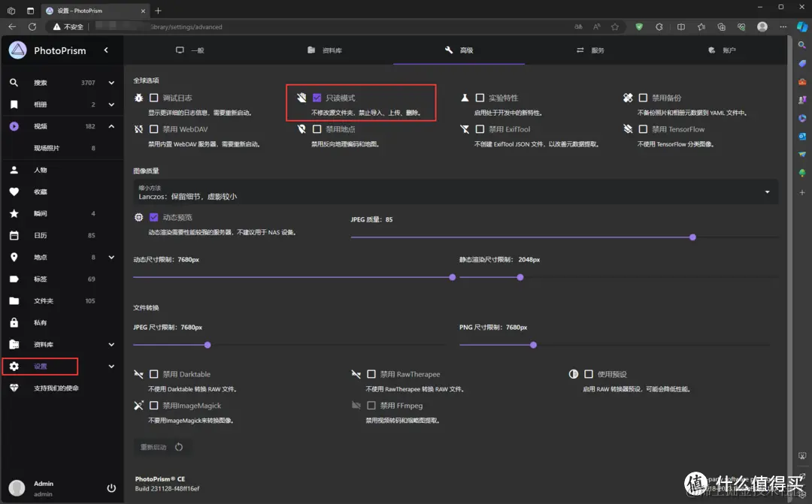
Task: Expand the library section chevron
Action: pyautogui.click(x=111, y=345)
